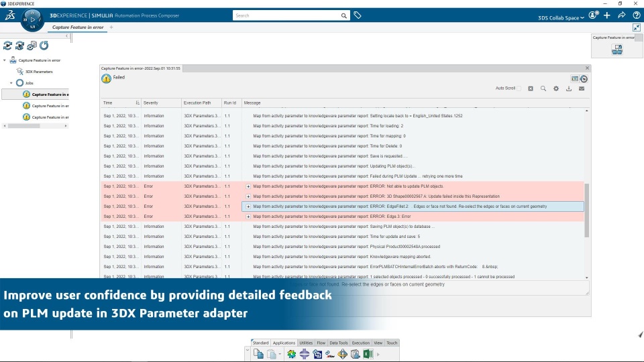Click the download log icon
The height and width of the screenshot is (362, 644).
click(569, 88)
